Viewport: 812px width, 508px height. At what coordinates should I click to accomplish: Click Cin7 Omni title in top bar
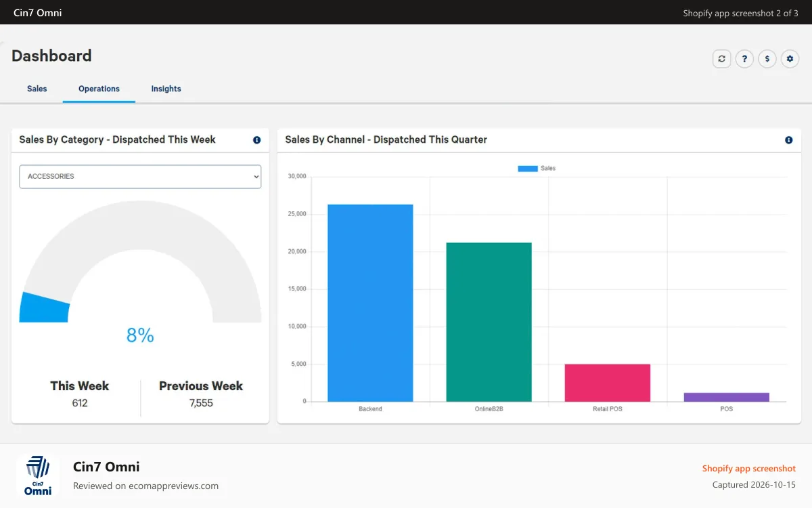(37, 12)
